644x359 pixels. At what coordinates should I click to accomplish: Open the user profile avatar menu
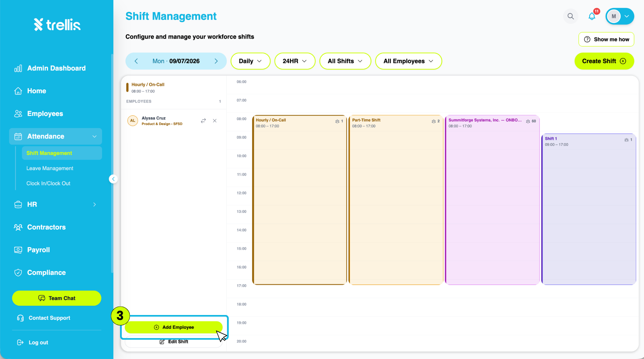coord(620,16)
